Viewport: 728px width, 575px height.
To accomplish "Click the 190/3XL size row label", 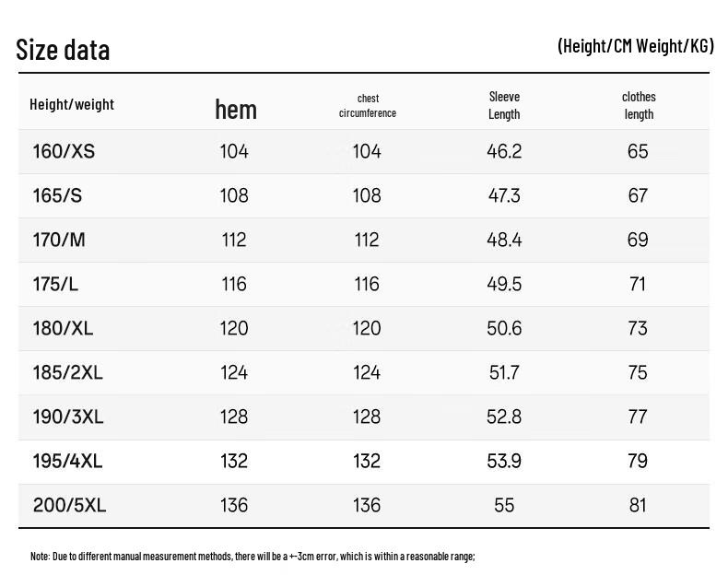I will pyautogui.click(x=68, y=417).
